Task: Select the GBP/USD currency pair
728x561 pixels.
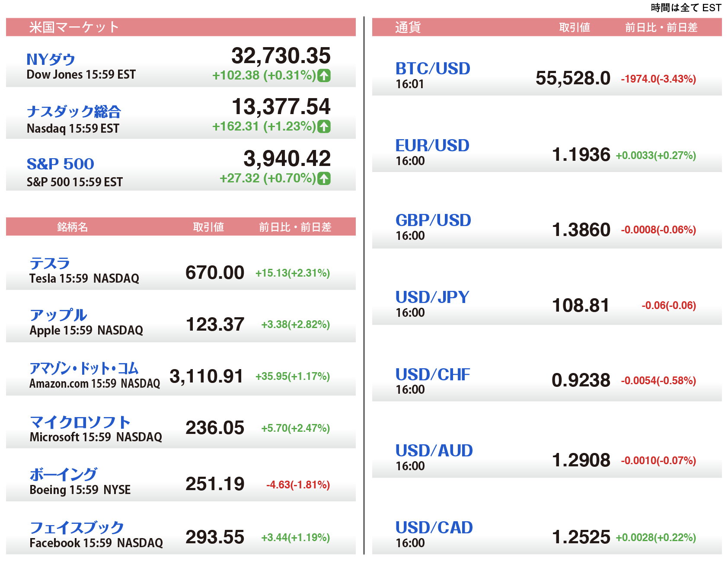Action: click(x=433, y=220)
